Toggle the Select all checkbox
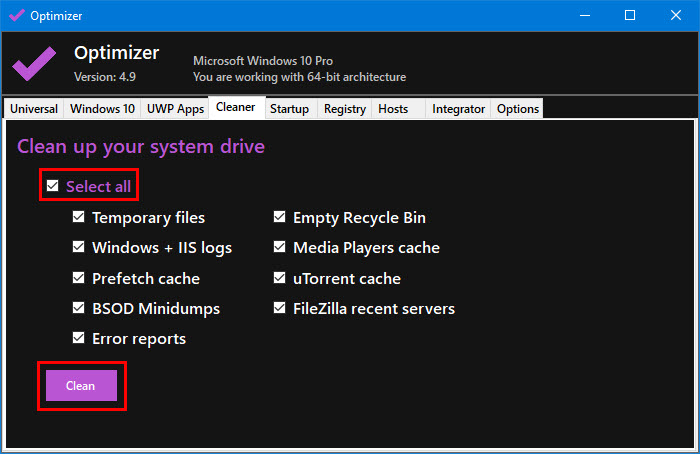The width and height of the screenshot is (700, 454). 53,186
